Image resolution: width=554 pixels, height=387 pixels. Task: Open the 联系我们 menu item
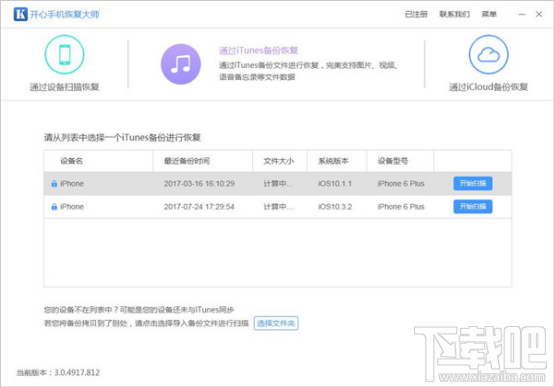click(x=454, y=14)
